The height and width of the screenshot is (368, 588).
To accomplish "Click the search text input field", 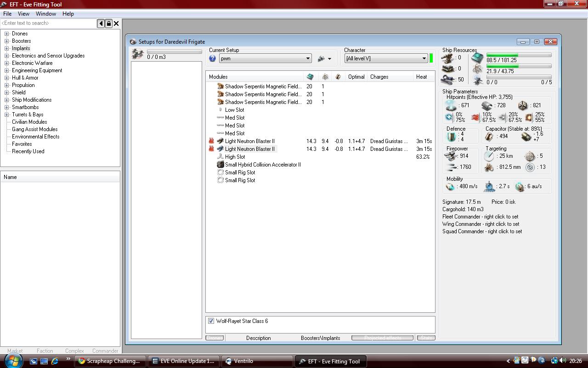I will coord(48,23).
